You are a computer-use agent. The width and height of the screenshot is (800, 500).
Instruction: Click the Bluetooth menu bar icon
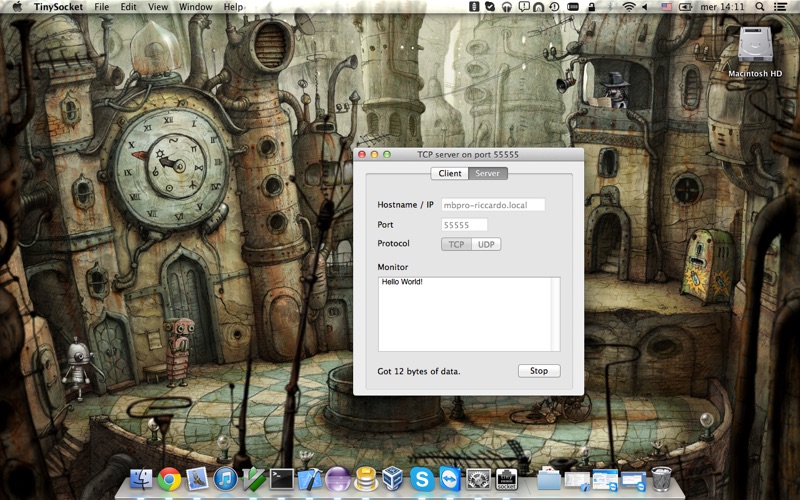pos(610,7)
